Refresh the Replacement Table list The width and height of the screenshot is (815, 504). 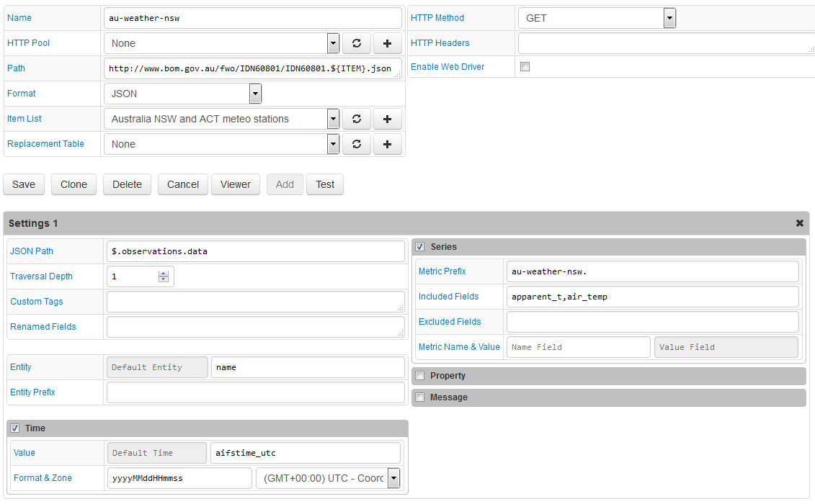click(x=357, y=144)
